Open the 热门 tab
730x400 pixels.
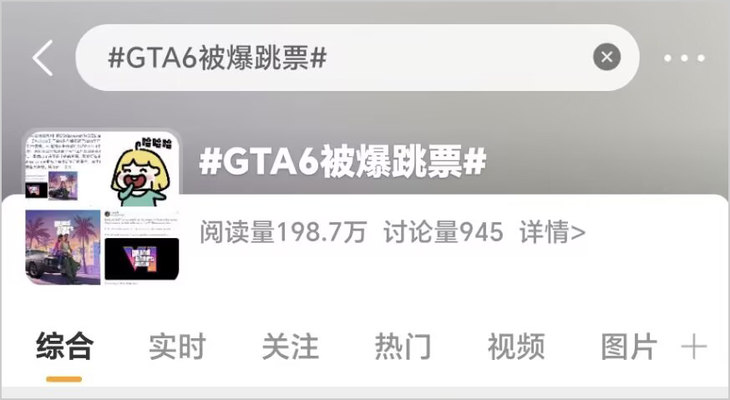[x=403, y=346]
